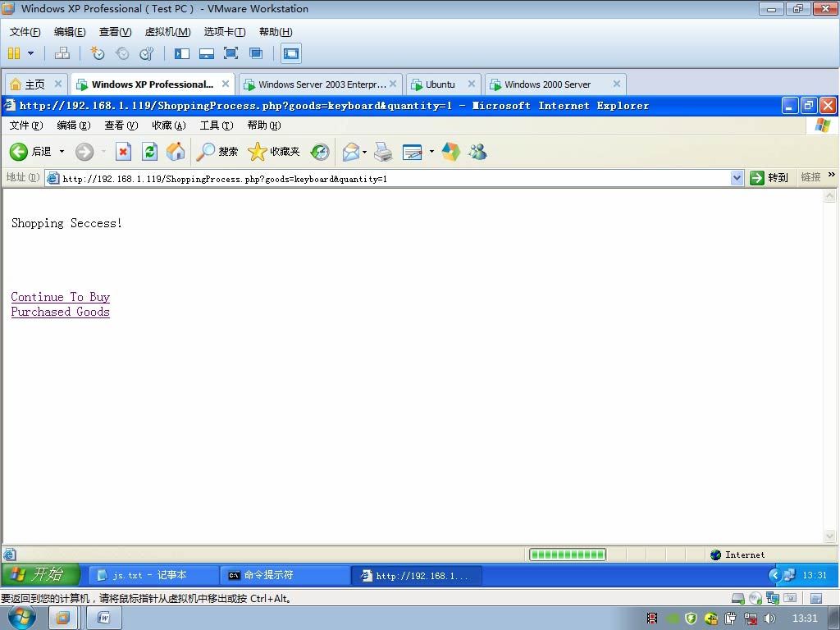Image resolution: width=840 pixels, height=630 pixels.
Task: Take a VM snapshot with clock icon
Action: pos(98,53)
